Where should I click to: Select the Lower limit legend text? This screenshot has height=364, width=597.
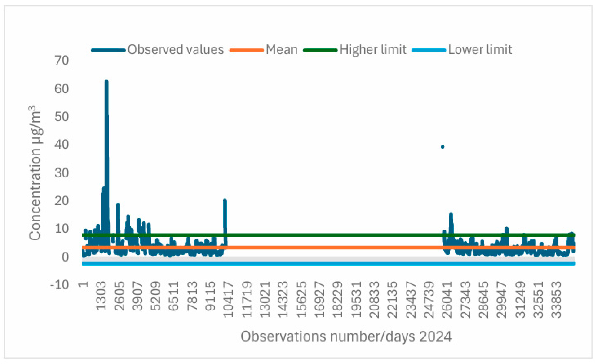point(480,50)
